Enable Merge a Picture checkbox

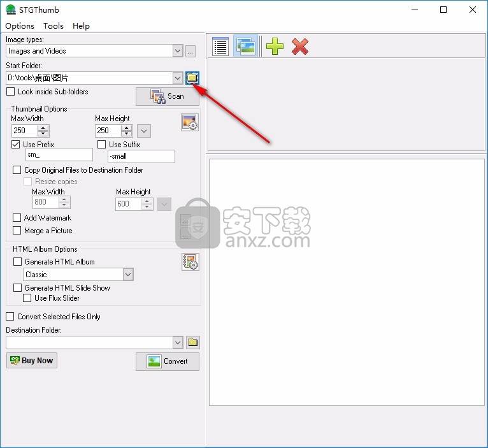(17, 231)
